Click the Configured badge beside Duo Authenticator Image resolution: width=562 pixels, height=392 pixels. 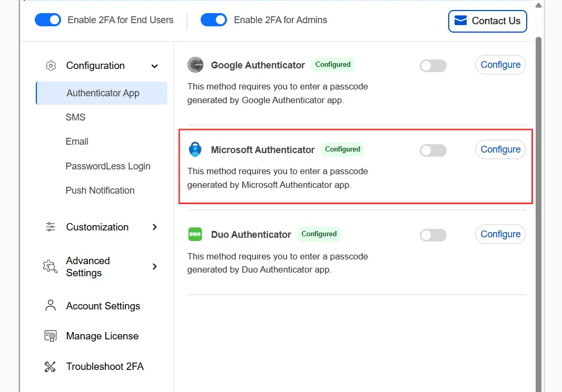[319, 234]
